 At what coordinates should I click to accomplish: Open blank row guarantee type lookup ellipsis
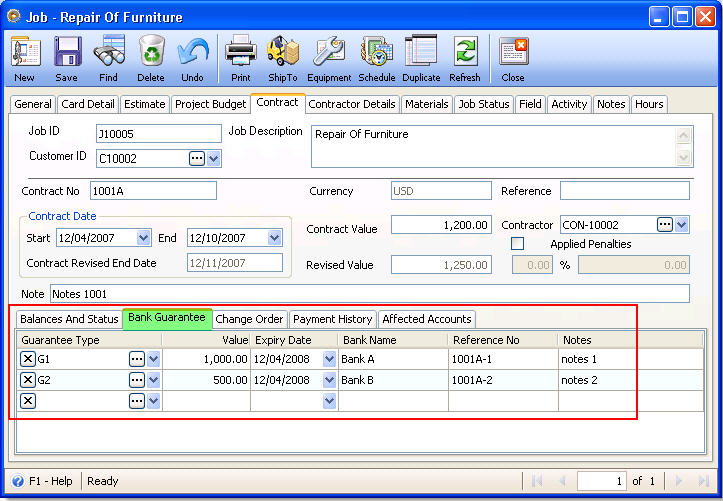coord(137,401)
